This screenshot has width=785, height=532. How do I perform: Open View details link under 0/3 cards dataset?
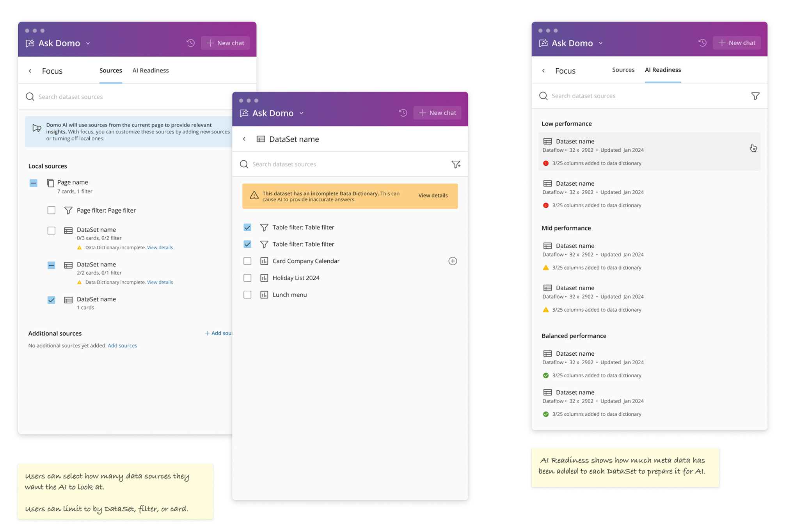point(160,248)
